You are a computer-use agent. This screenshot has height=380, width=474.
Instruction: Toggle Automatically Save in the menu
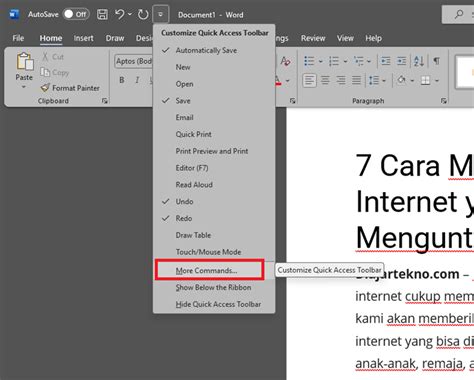pyautogui.click(x=214, y=50)
